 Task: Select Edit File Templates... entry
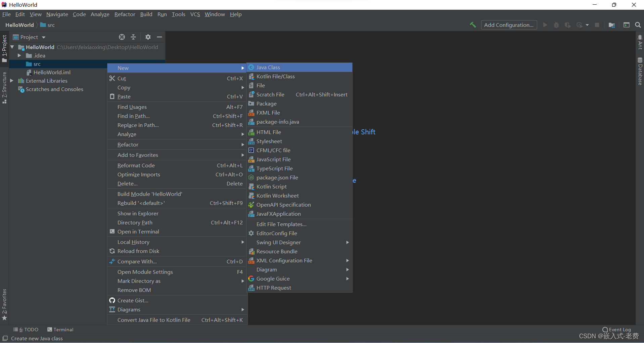point(300,224)
